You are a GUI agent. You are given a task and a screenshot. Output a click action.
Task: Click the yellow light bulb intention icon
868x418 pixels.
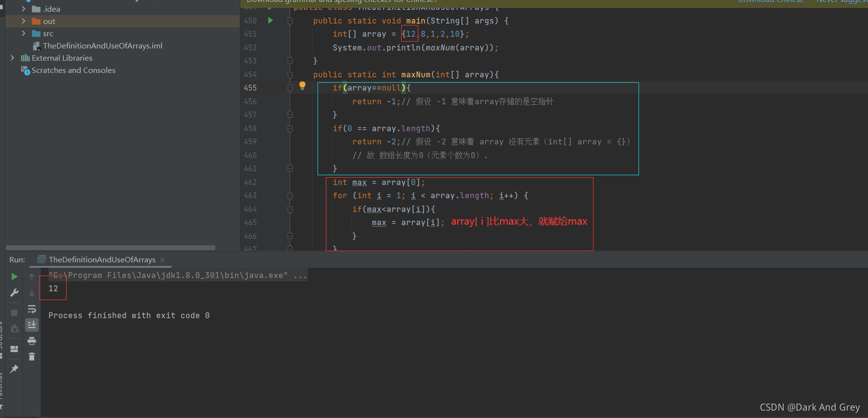tap(302, 86)
